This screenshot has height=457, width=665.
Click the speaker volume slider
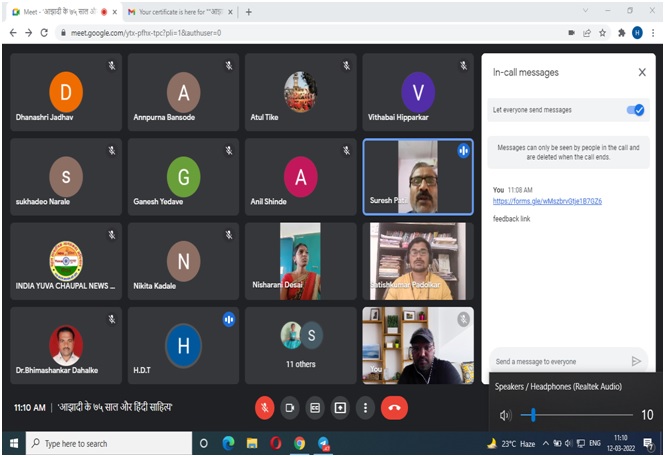pos(580,415)
